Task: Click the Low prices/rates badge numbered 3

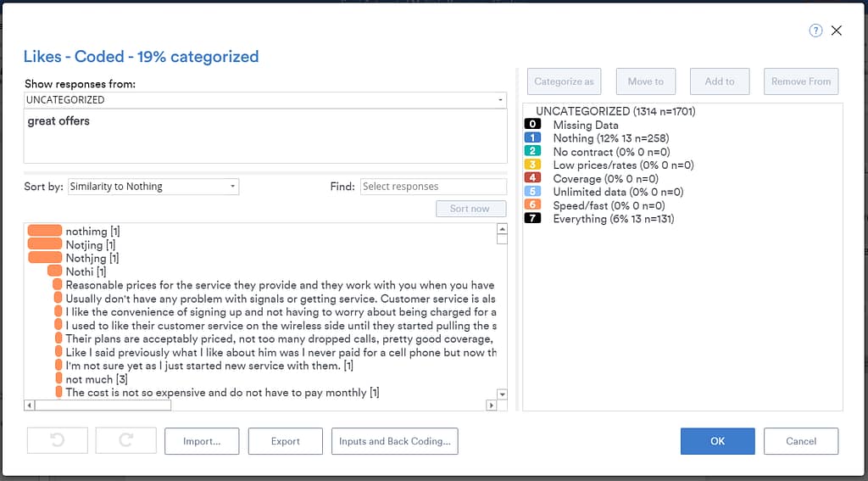Action: pyautogui.click(x=533, y=165)
